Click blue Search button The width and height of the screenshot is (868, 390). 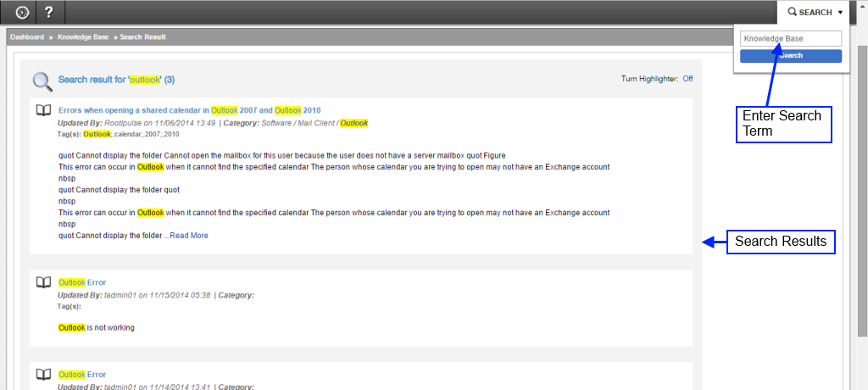coord(791,56)
